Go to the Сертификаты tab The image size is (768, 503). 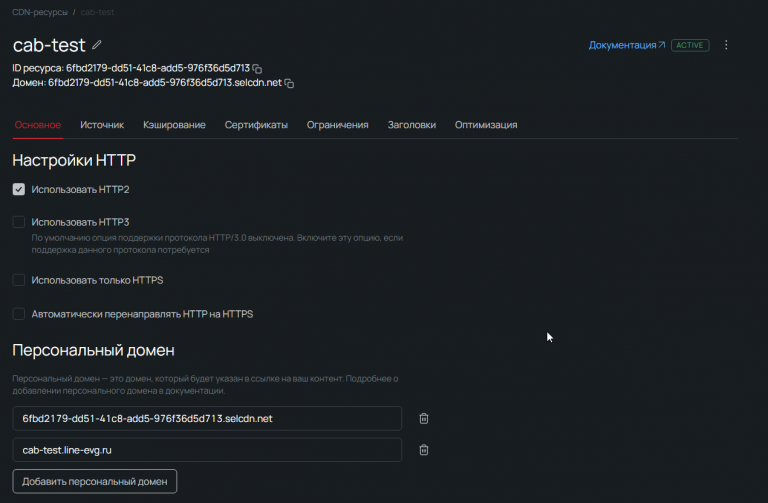256,125
